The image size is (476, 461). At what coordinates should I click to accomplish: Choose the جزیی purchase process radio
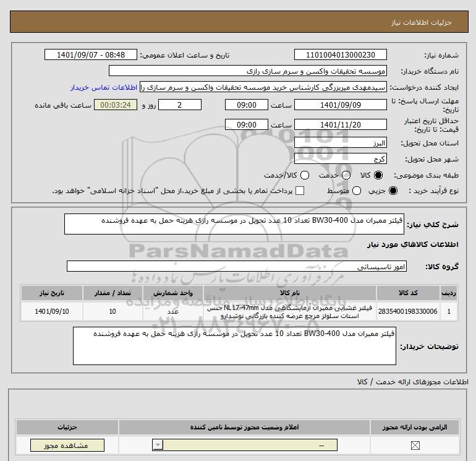(393, 191)
